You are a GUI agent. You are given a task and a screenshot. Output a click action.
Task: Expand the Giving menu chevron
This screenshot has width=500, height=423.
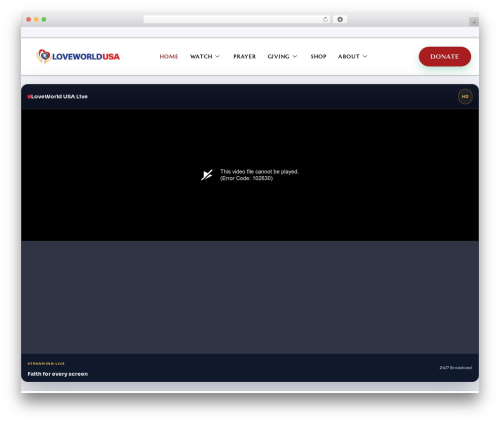click(x=295, y=56)
